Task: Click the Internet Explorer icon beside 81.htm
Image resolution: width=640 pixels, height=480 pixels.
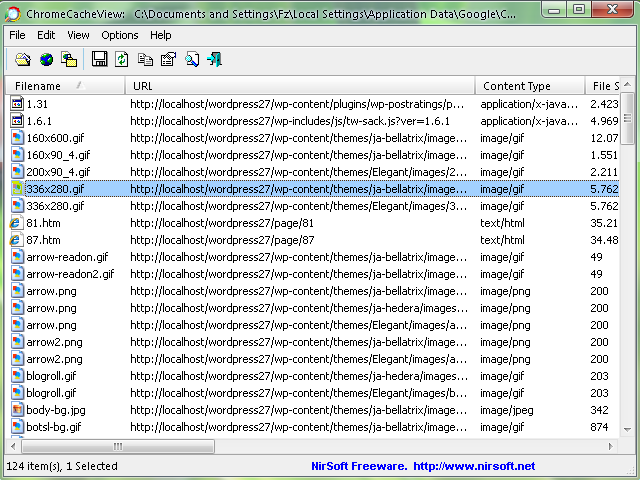Action: pyautogui.click(x=16, y=223)
